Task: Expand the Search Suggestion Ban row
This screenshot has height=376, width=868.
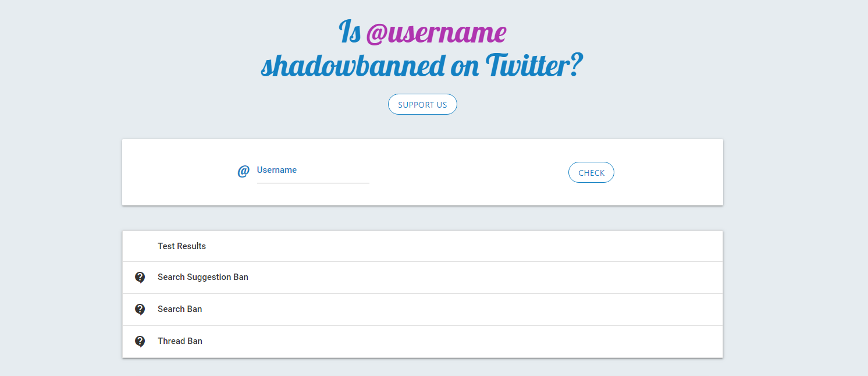Action: pos(422,278)
